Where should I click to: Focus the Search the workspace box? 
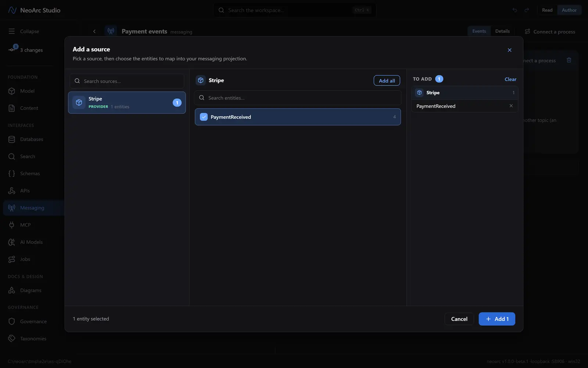pyautogui.click(x=294, y=10)
